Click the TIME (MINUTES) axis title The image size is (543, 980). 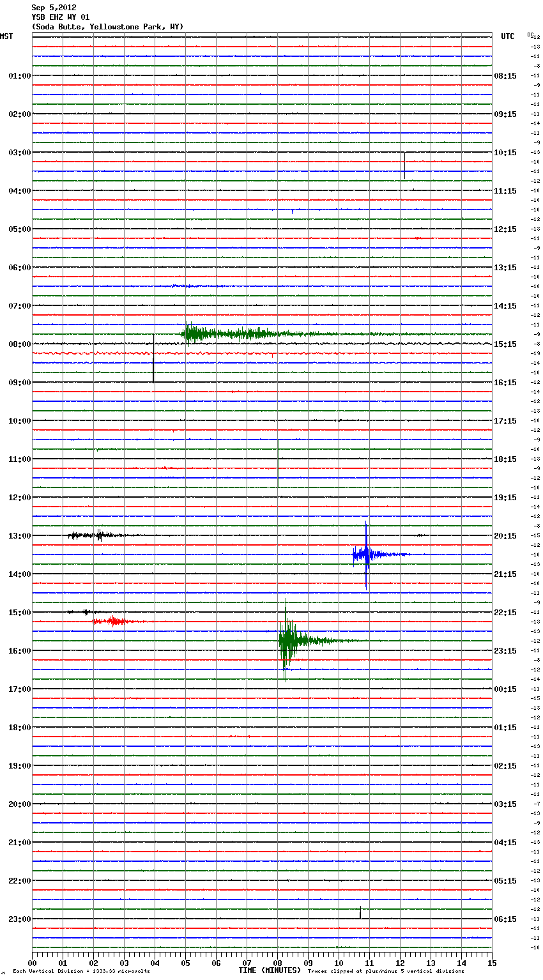(x=270, y=970)
